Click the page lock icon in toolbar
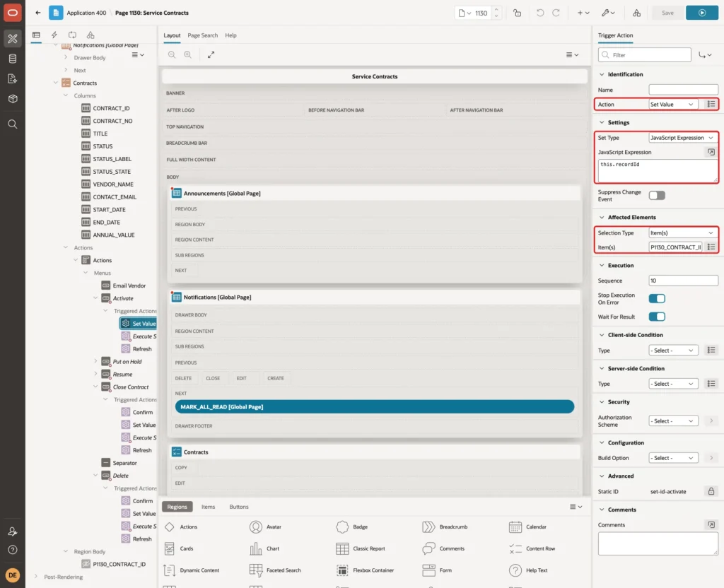The width and height of the screenshot is (724, 588). coord(517,13)
